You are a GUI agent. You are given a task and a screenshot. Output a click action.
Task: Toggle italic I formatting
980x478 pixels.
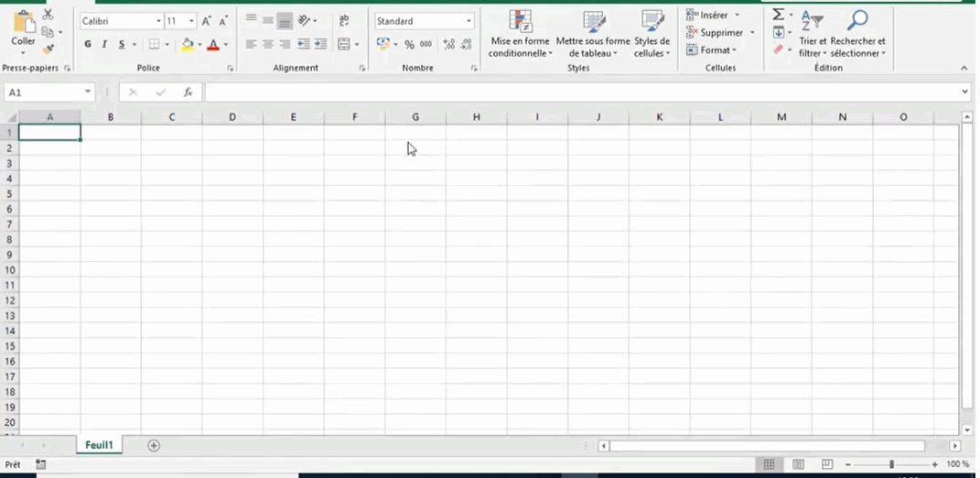pos(104,44)
